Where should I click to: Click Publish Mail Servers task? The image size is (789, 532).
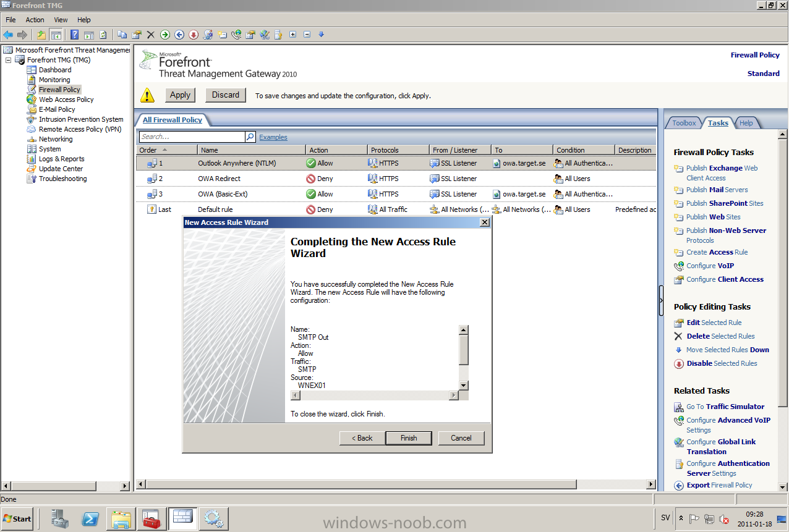tap(717, 190)
